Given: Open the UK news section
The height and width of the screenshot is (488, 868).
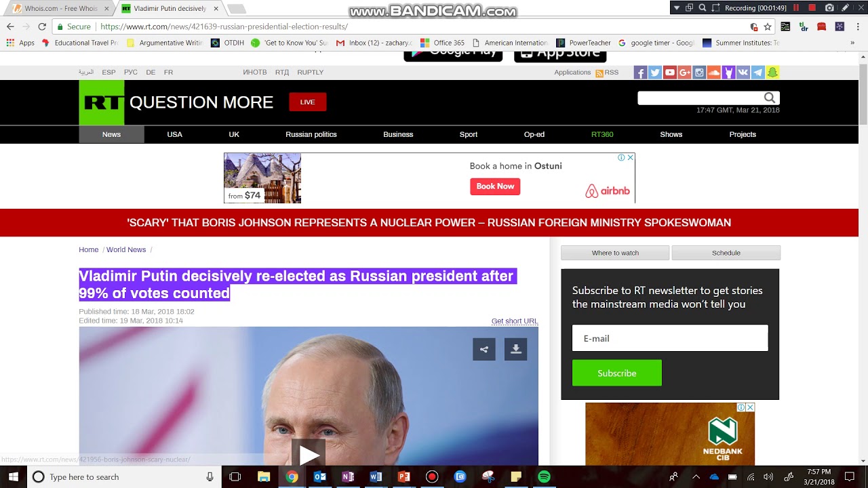Looking at the screenshot, I should 234,134.
